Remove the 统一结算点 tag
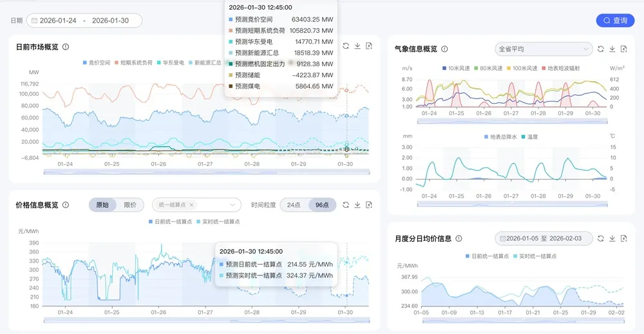The height and width of the screenshot is (334, 644). coord(199,205)
